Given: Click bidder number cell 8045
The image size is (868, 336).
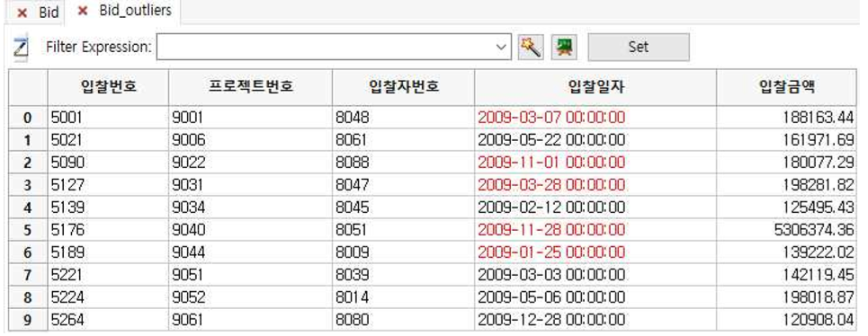Looking at the screenshot, I should pos(404,208).
